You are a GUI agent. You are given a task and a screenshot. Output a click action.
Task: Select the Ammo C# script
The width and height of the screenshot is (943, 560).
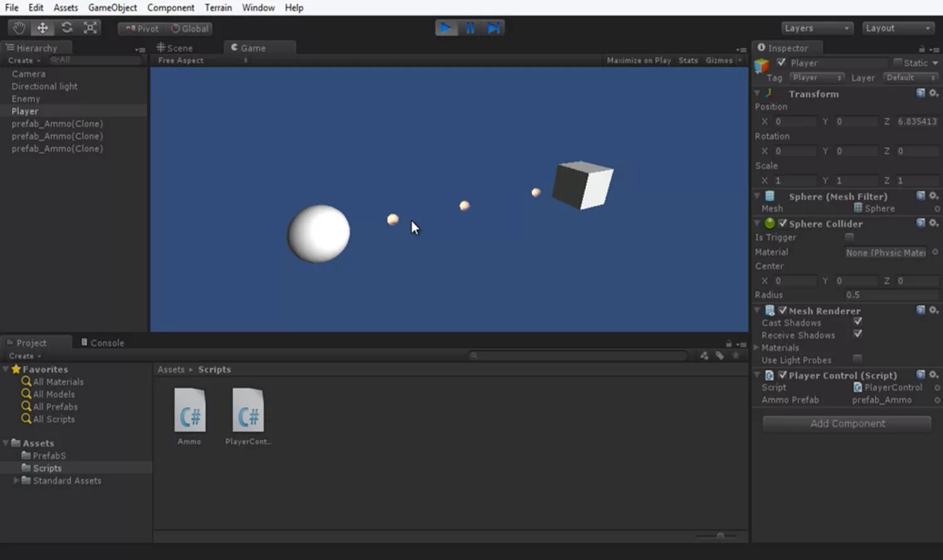click(x=189, y=416)
